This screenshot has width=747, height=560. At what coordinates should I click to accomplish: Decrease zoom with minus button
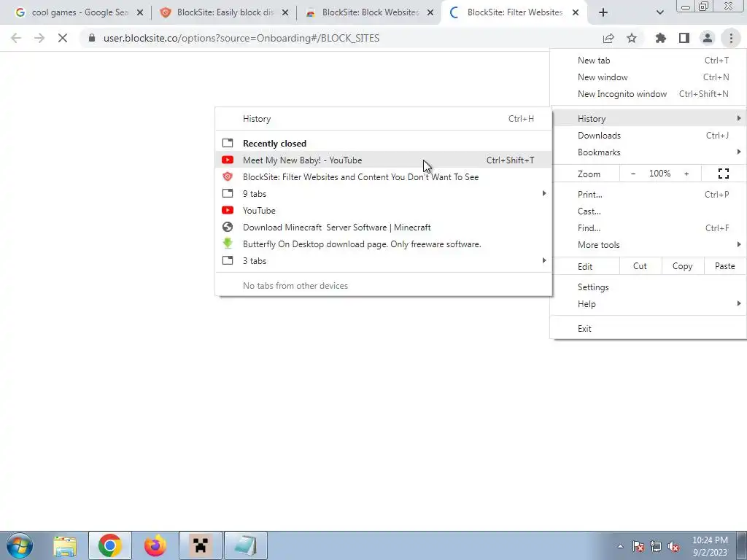pos(633,174)
